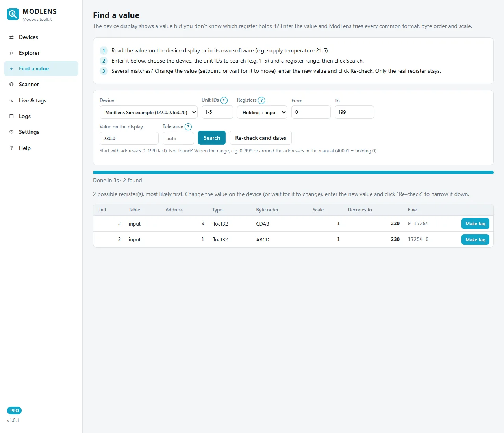Image resolution: width=504 pixels, height=433 pixels.
Task: Click the Settings gear icon in sidebar
Action: click(x=11, y=132)
